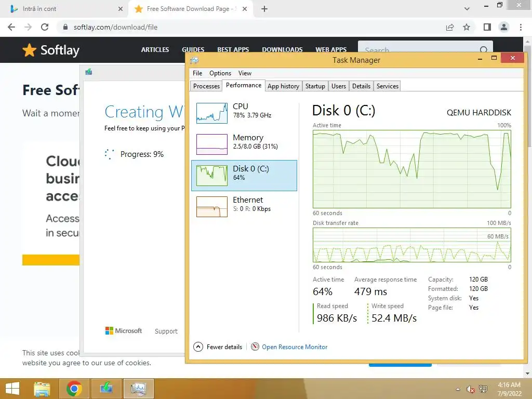
Task: Click the Softlay search magnifier icon
Action: [484, 50]
